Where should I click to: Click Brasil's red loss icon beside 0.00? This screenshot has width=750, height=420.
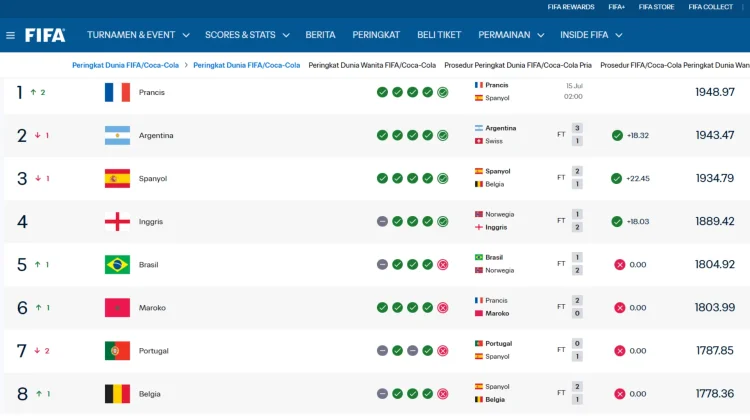click(x=619, y=265)
